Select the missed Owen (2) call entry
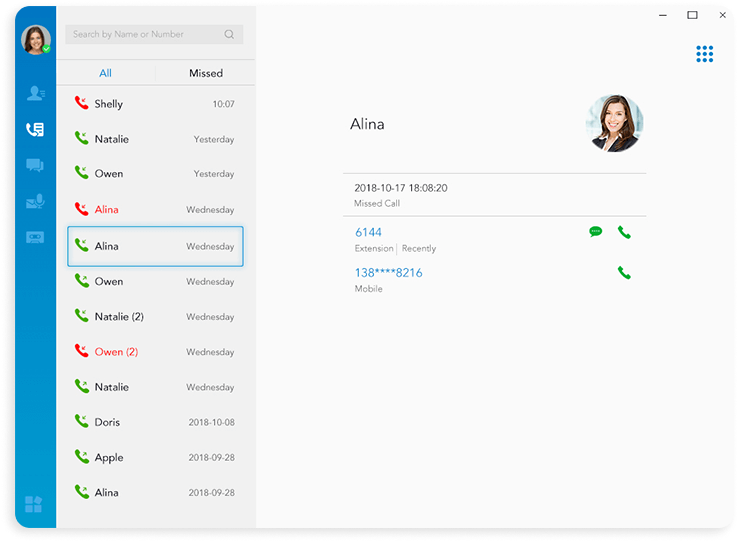This screenshot has height=542, width=739. (x=155, y=352)
